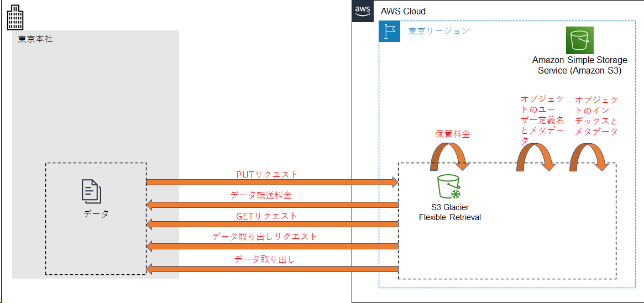Select オブジェクトのインデックスとメタデータ text
Viewport: 644px width, 303px height.
coord(596,116)
